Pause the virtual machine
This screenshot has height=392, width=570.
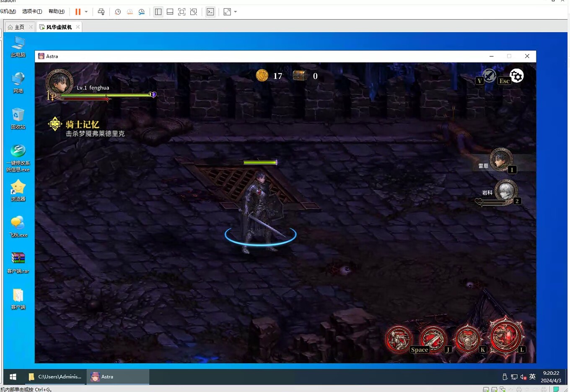(78, 12)
